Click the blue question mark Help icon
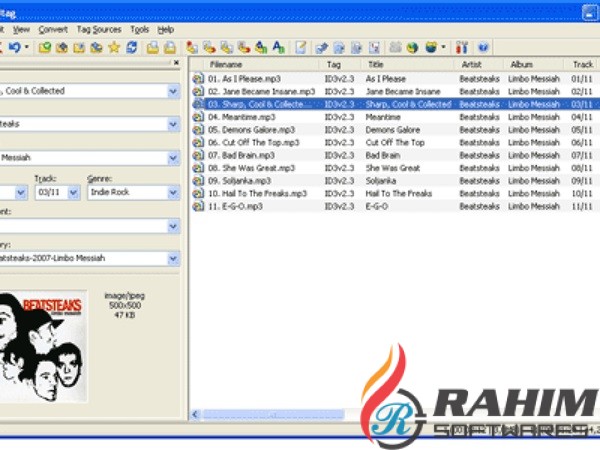The width and height of the screenshot is (600, 450). pos(484,47)
